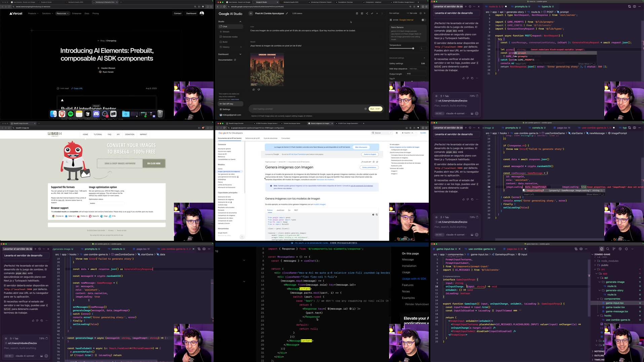The image size is (644, 362).
Task: Open the Undead Crusade generated image thumbnail
Action: coord(267,69)
